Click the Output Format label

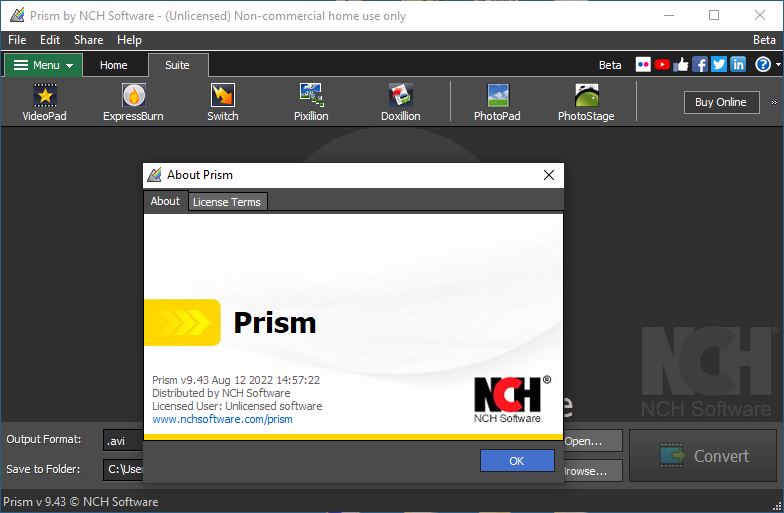(x=44, y=439)
